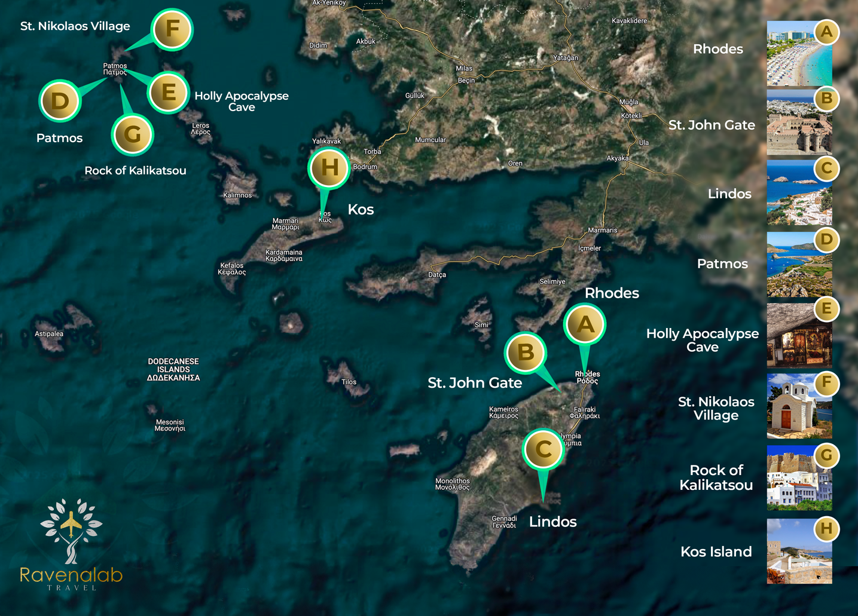Select map pin D near Patmos
Image resolution: width=858 pixels, height=616 pixels.
point(60,101)
